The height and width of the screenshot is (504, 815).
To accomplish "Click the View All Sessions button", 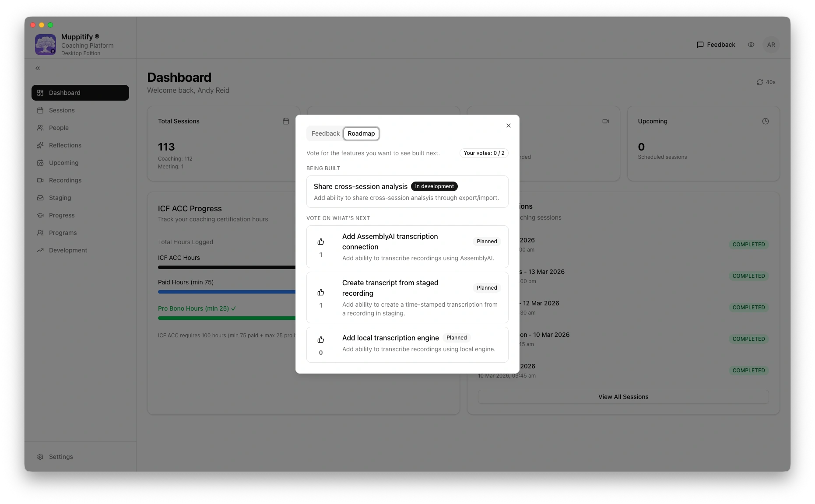I will [623, 397].
